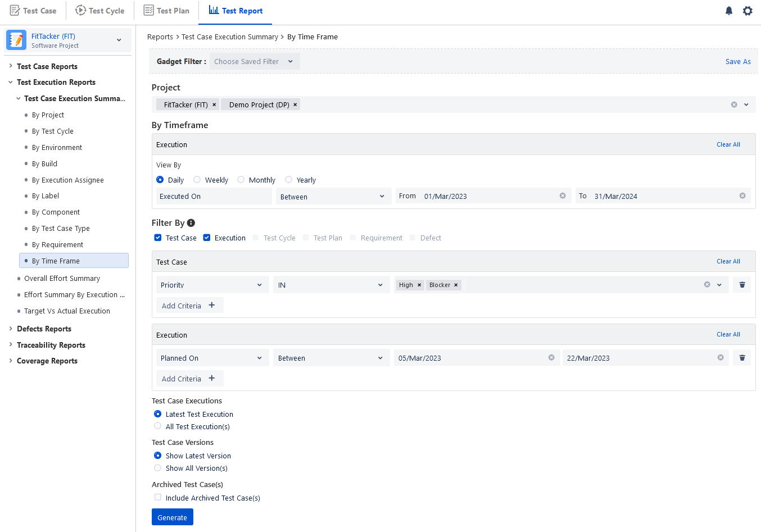Open the IN operator dropdown
This screenshot has width=761, height=532.
tap(332, 285)
